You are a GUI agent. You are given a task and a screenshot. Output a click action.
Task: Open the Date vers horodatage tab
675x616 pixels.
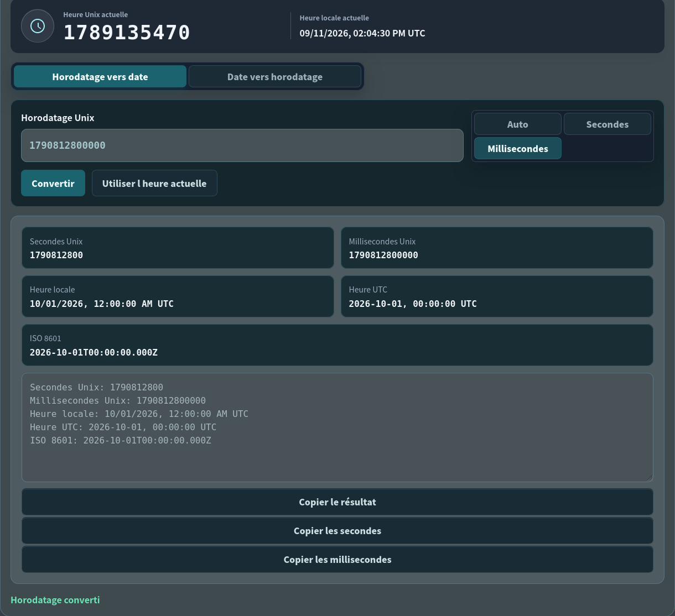[x=275, y=76]
